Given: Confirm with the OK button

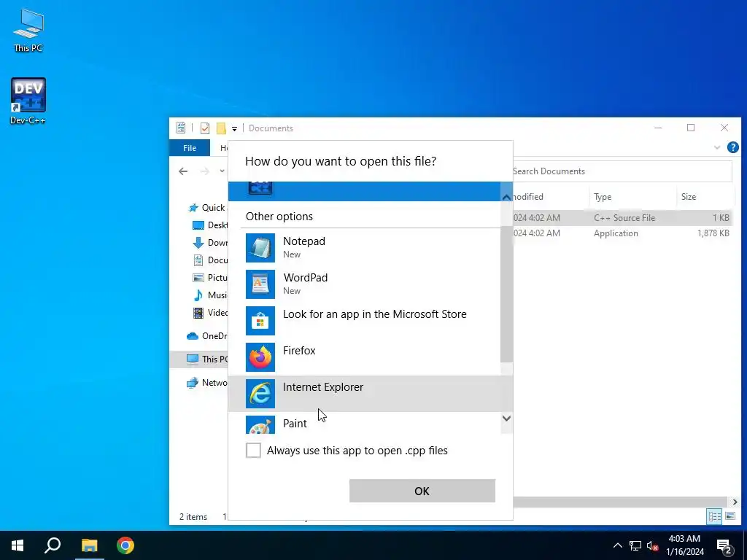Looking at the screenshot, I should [x=422, y=491].
